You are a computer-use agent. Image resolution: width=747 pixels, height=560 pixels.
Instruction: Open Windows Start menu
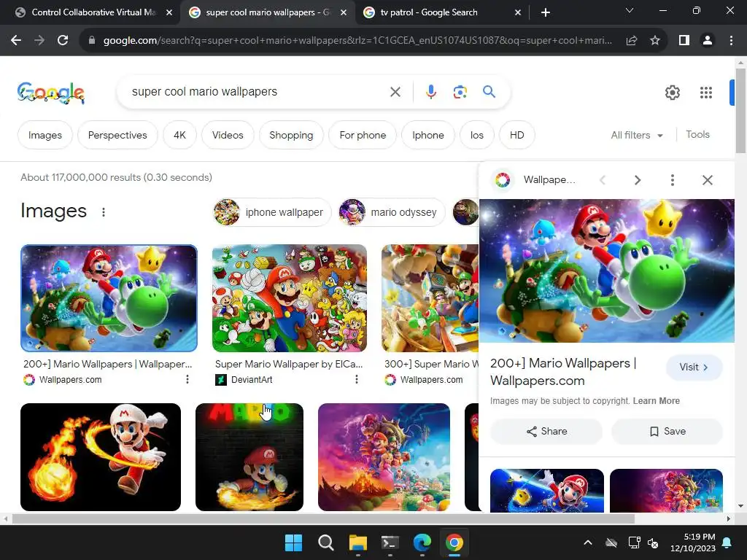[293, 542]
